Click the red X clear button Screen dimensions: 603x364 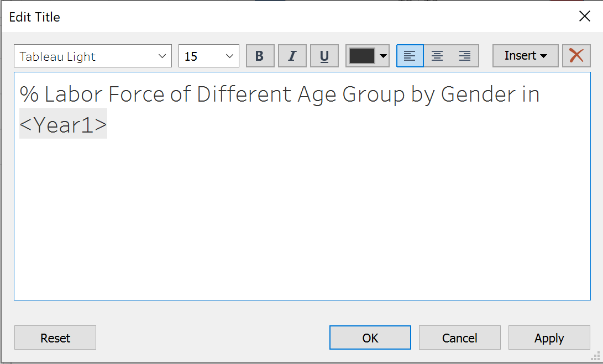[x=576, y=56]
